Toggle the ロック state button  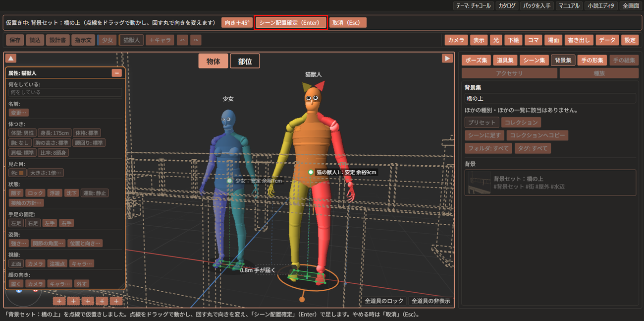click(35, 193)
